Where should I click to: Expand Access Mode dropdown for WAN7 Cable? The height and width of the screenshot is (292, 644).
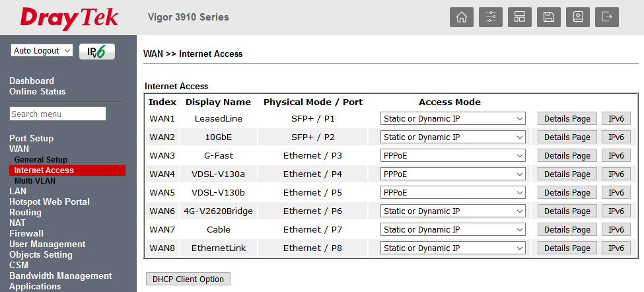click(452, 230)
